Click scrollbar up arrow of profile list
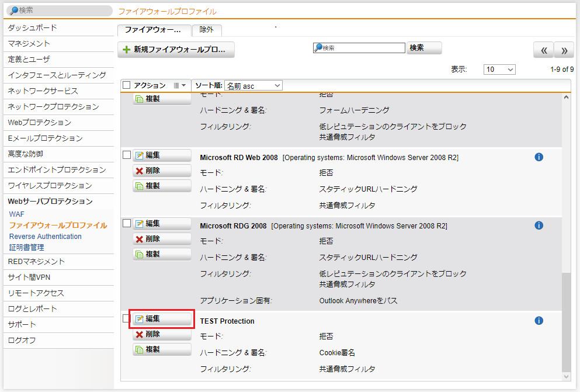Image resolution: width=580 pixels, height=392 pixels. pos(567,97)
